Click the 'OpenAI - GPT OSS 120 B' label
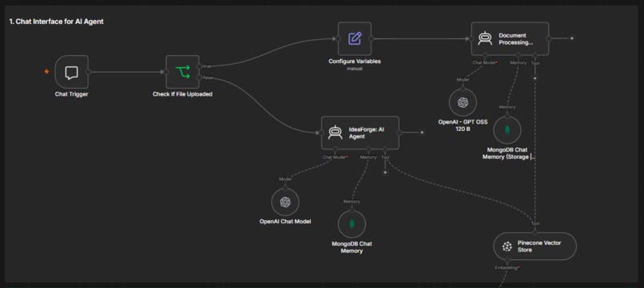644x288 pixels. click(x=463, y=125)
